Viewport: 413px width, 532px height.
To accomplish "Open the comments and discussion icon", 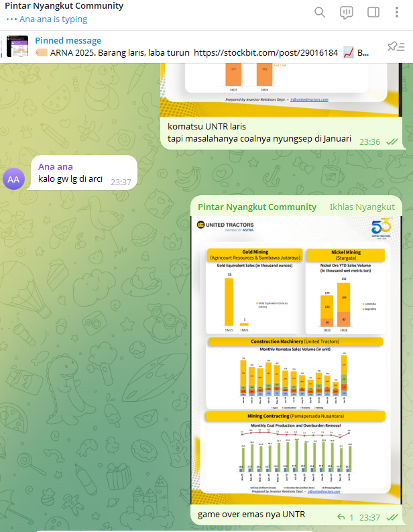I will (x=346, y=13).
